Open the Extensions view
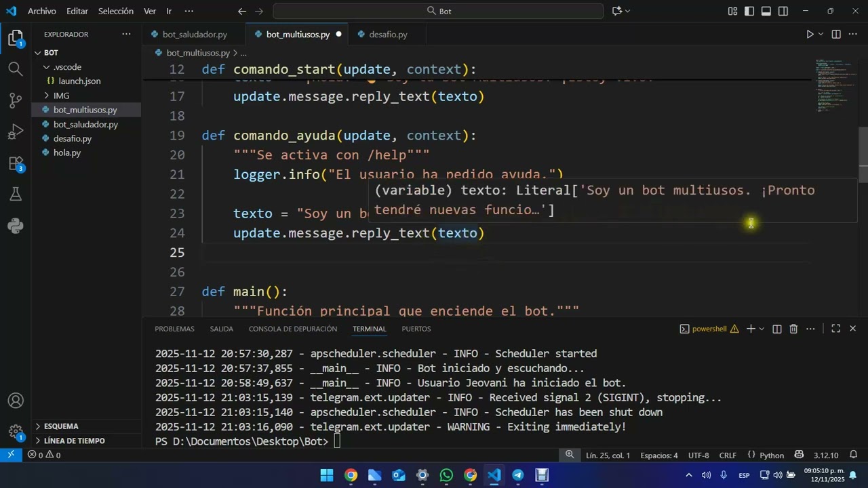The height and width of the screenshot is (488, 868). click(16, 163)
